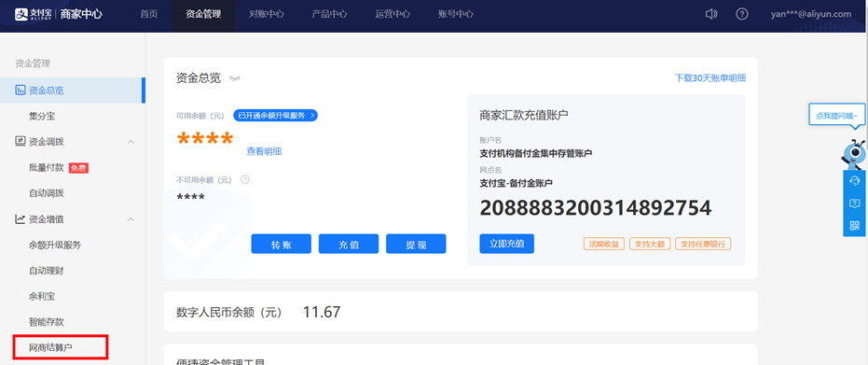
Task: Click the 转账 button
Action: (x=282, y=244)
